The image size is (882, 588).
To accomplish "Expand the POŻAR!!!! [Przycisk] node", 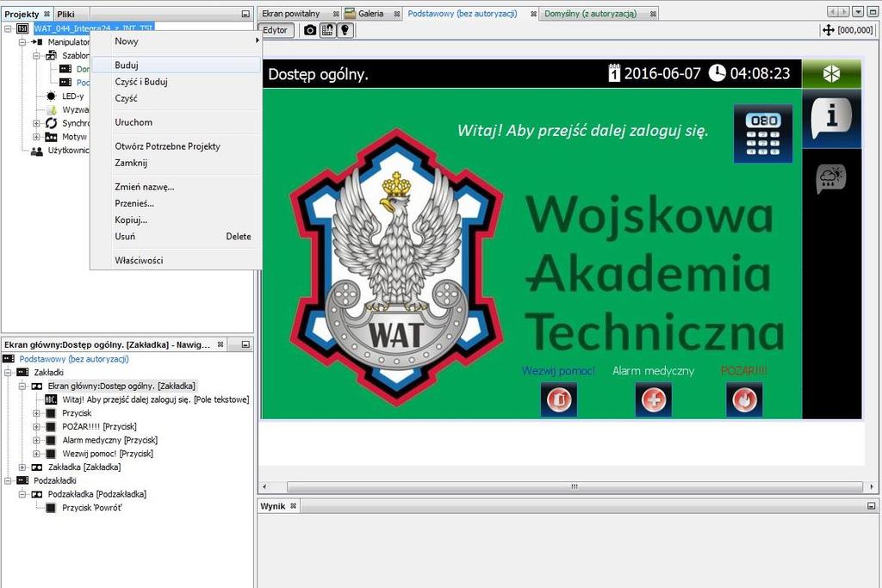I will (36, 427).
